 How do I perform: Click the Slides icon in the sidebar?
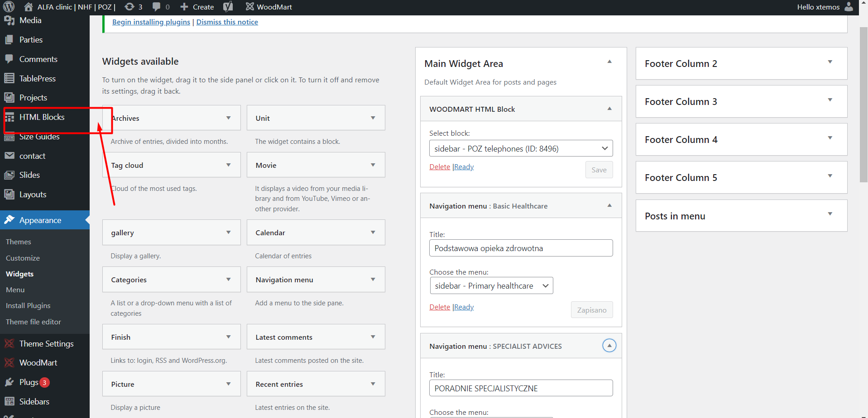[9, 175]
